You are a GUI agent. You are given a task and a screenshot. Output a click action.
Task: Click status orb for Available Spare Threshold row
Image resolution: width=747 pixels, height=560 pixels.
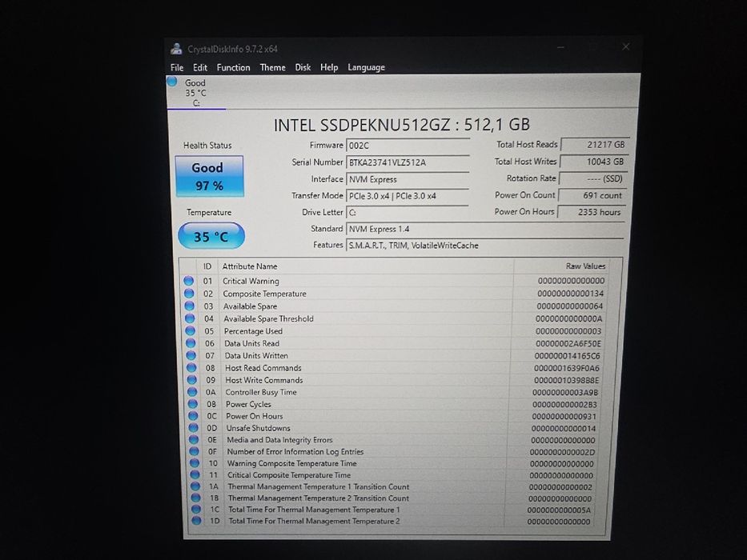point(190,318)
